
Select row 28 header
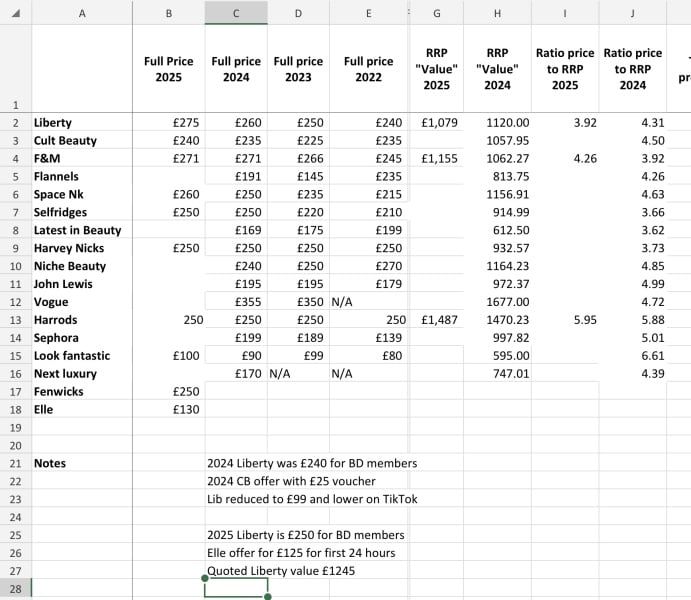click(16, 589)
